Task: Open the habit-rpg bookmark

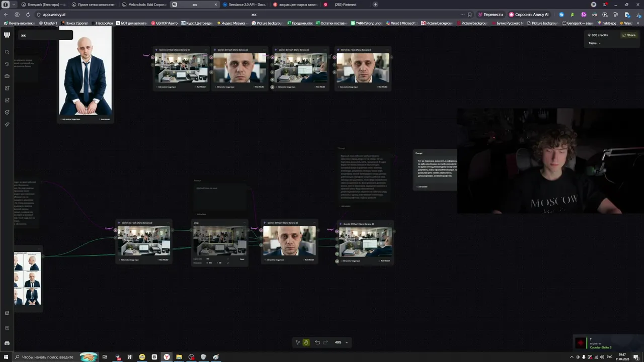Action: coord(607,23)
